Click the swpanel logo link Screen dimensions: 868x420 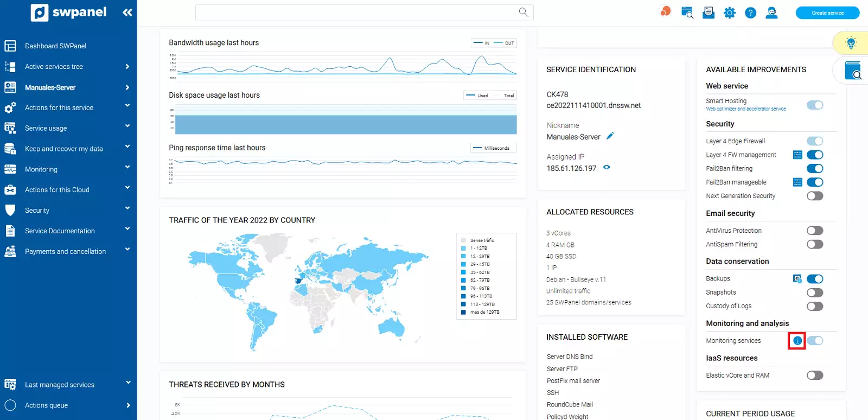(x=69, y=12)
